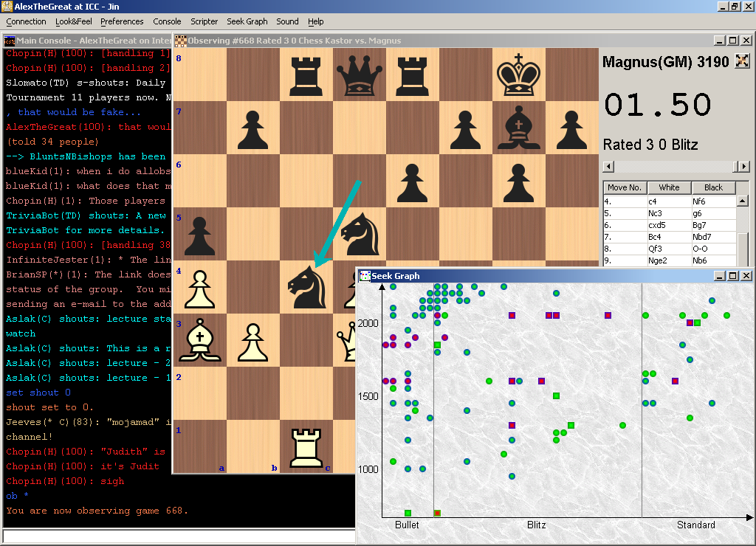Click the fullscreen icon beside Magnus's rating
The image size is (756, 546).
tap(742, 62)
